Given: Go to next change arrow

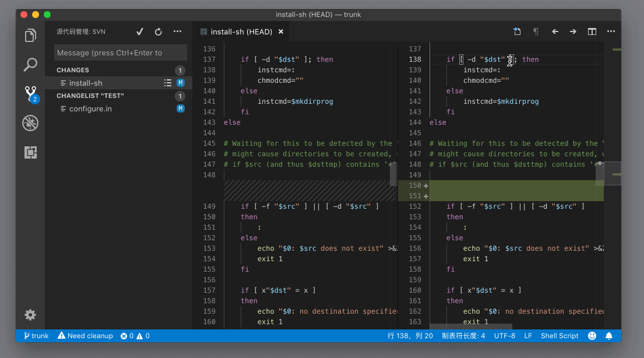Looking at the screenshot, I should (573, 31).
